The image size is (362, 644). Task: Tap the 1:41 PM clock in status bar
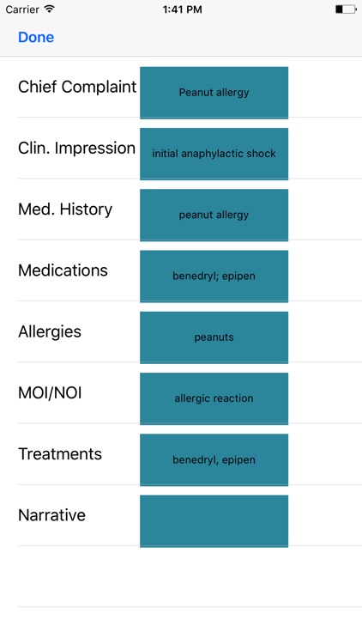point(182,9)
